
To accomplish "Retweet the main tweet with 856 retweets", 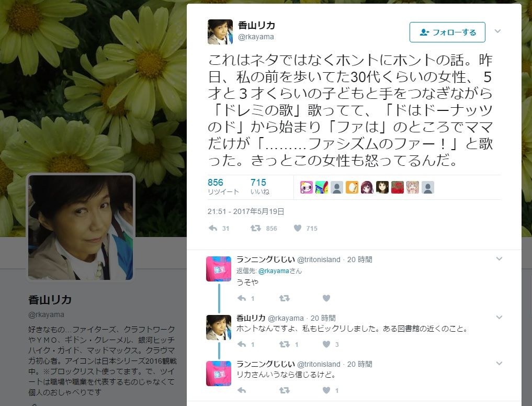I will pyautogui.click(x=255, y=228).
